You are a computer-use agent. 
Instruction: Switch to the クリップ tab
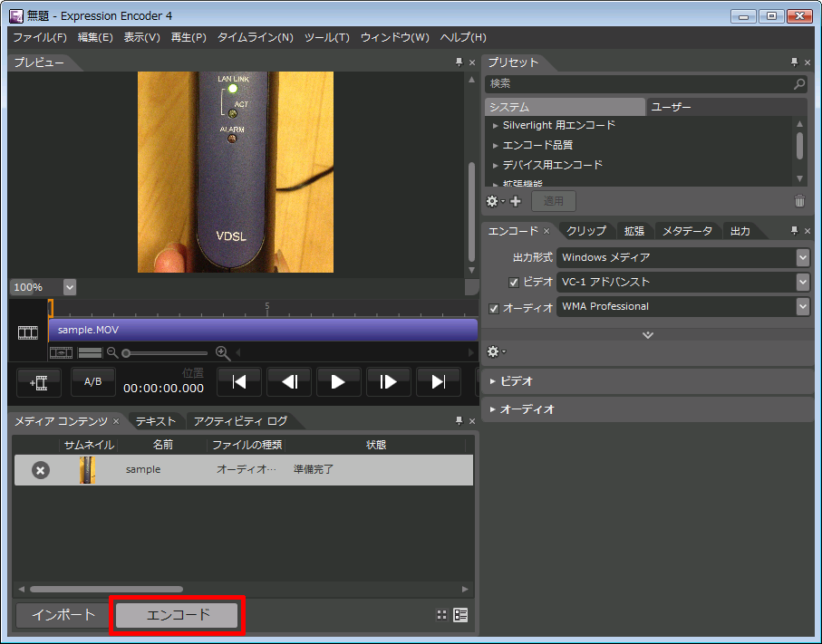coord(586,231)
